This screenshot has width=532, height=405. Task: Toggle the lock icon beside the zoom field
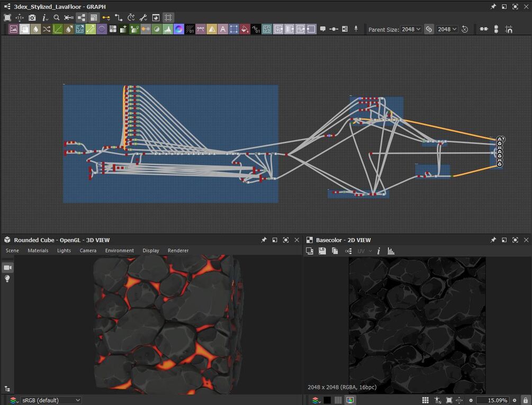pyautogui.click(x=525, y=400)
